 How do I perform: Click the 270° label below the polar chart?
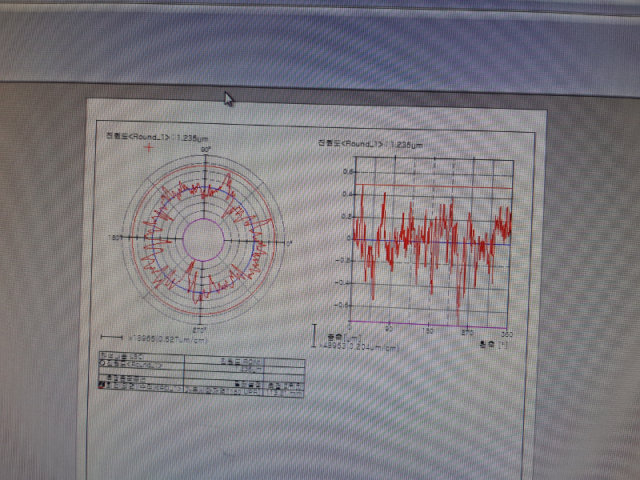[200, 329]
